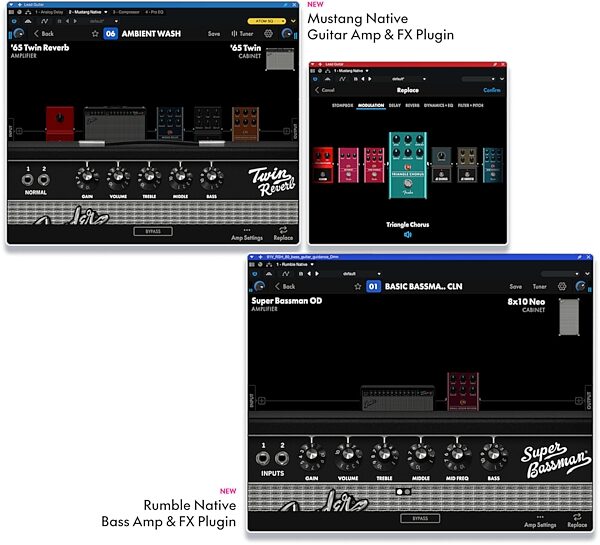Image resolution: width=600 pixels, height=545 pixels.
Task: Click the Replace icon in the Rumble Native window
Action: click(577, 521)
